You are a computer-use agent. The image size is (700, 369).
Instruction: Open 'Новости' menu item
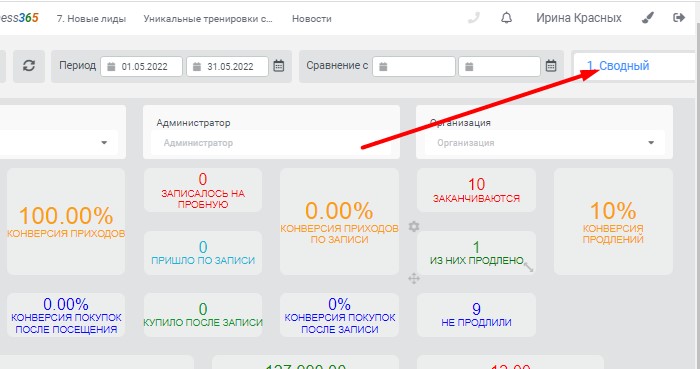tap(312, 19)
